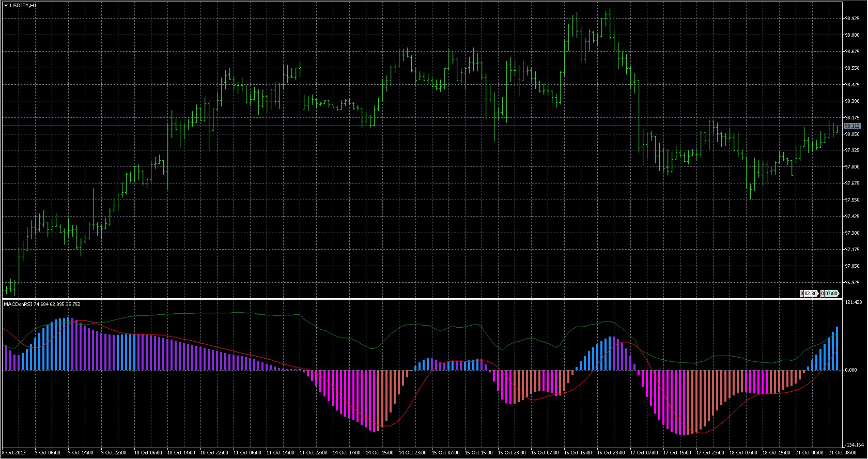Click the pink 0 marker beside 07:00

[823, 294]
